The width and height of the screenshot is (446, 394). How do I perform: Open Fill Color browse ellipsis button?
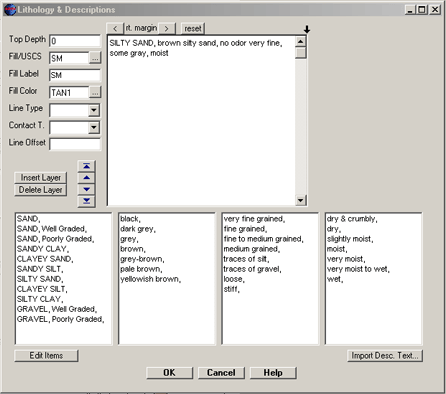[95, 92]
